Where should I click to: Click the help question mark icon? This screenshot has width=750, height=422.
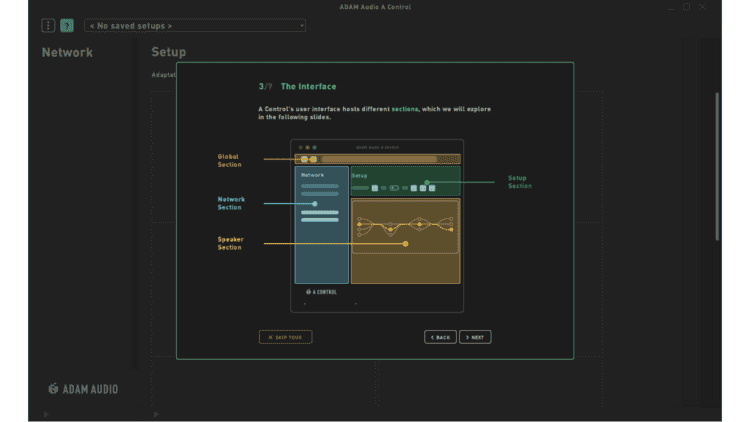pyautogui.click(x=67, y=25)
